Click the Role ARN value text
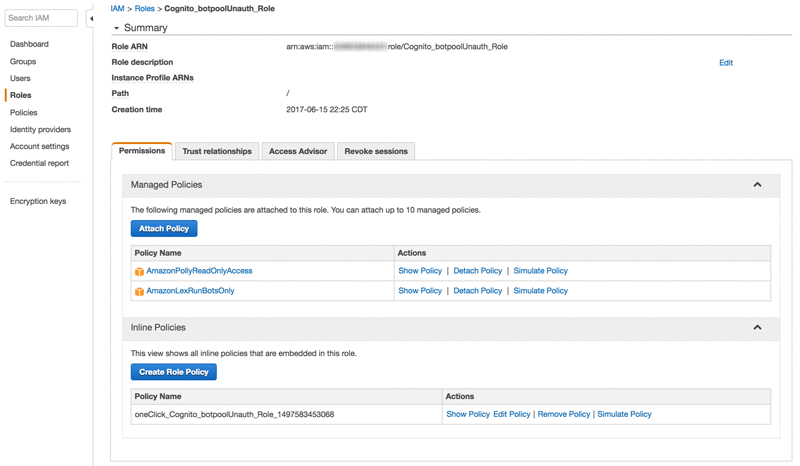Screen dimensions: 800x466 click(396, 46)
